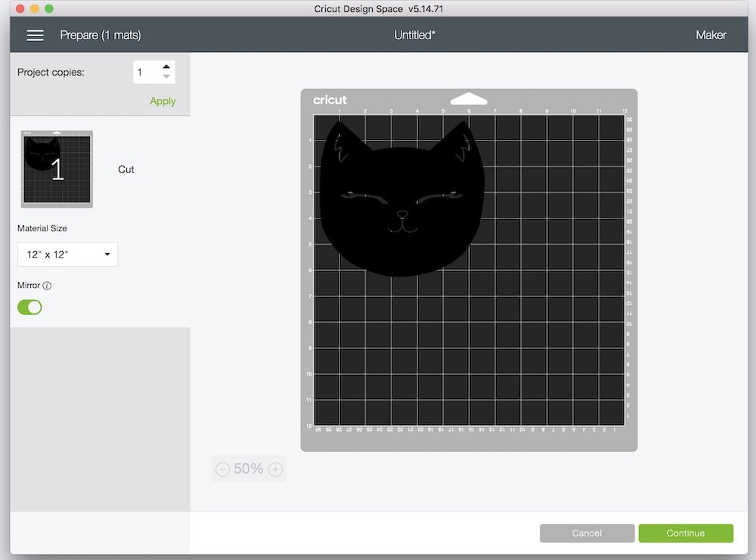Click the Mirror info icon

pyautogui.click(x=47, y=286)
